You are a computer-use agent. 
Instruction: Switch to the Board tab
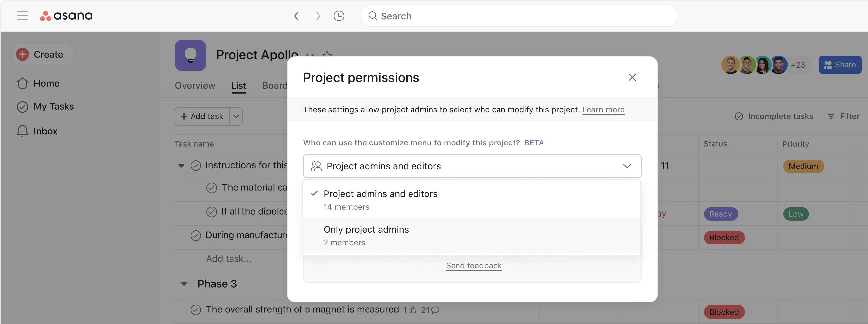(275, 85)
